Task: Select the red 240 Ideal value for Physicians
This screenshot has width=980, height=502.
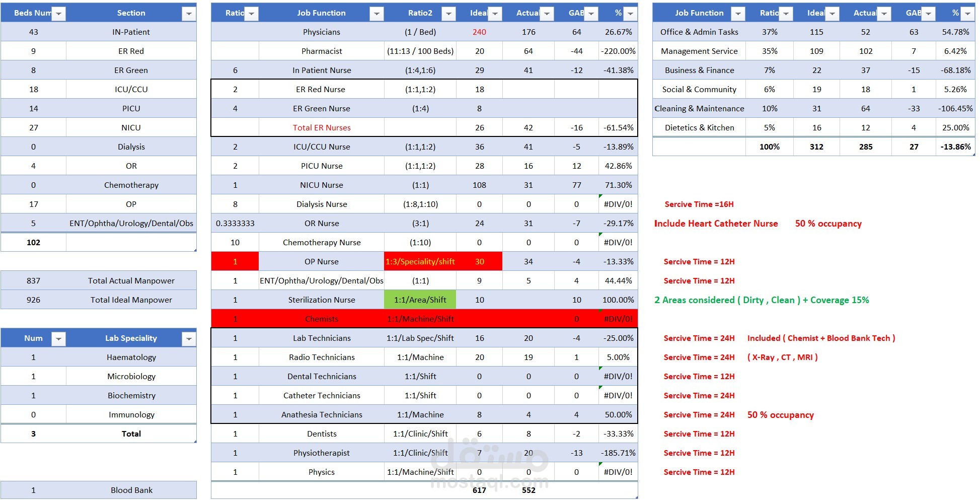Action: (479, 32)
